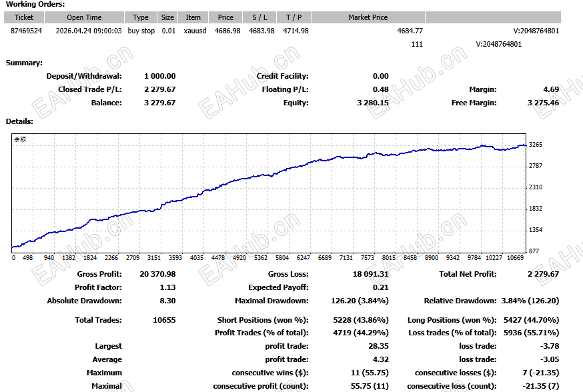Click chart x-axis label 10669
The width and height of the screenshot is (583, 392).
pos(516,258)
